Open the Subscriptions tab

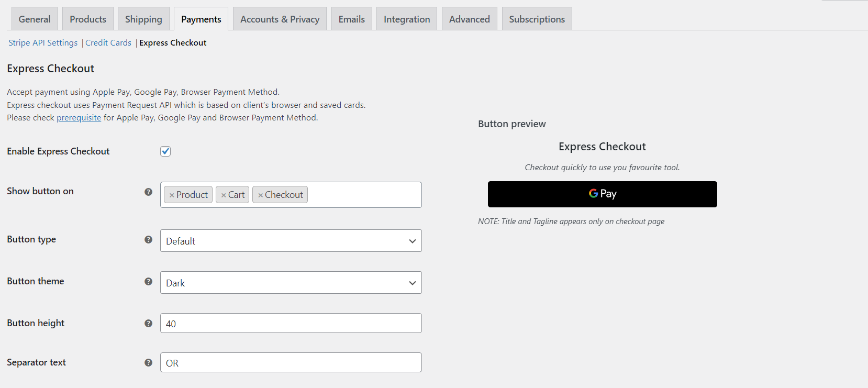(x=537, y=19)
